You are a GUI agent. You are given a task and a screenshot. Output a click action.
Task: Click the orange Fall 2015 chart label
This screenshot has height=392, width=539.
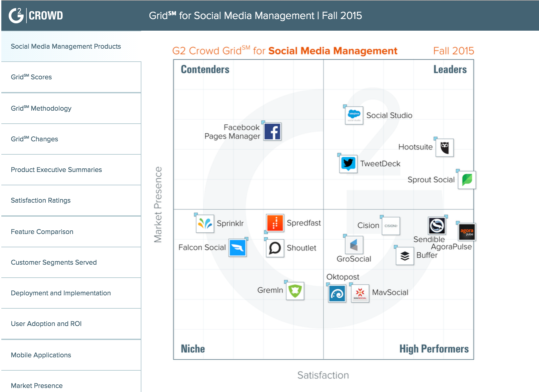[454, 51]
